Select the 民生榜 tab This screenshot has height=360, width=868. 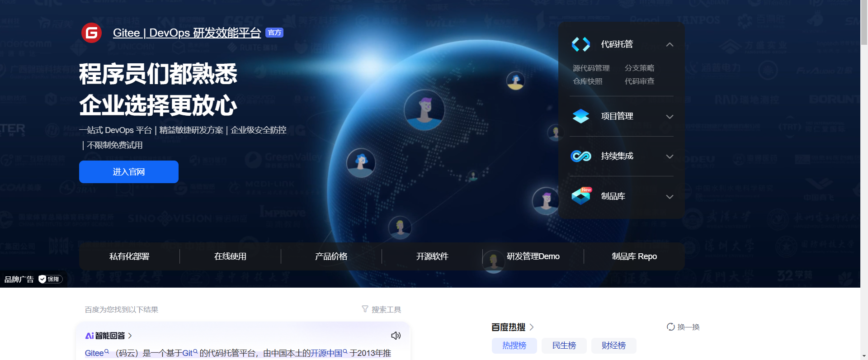point(564,346)
